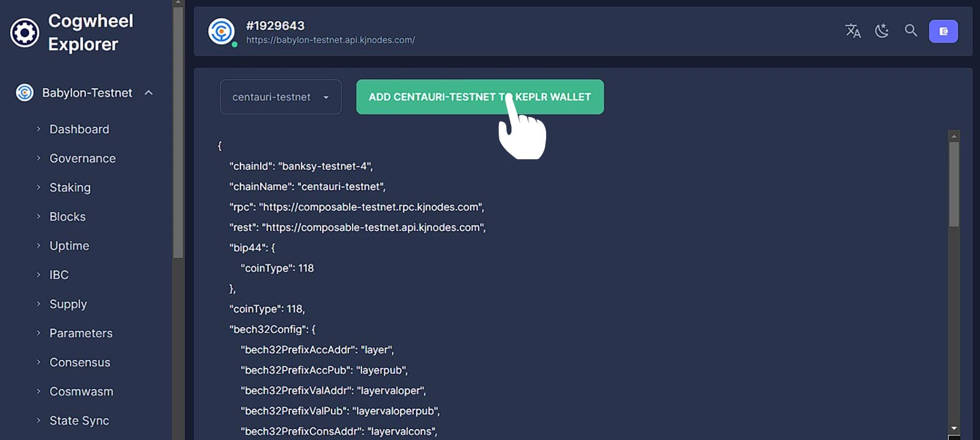The image size is (980, 440).
Task: Open the search magnifier icon
Action: coord(911,31)
